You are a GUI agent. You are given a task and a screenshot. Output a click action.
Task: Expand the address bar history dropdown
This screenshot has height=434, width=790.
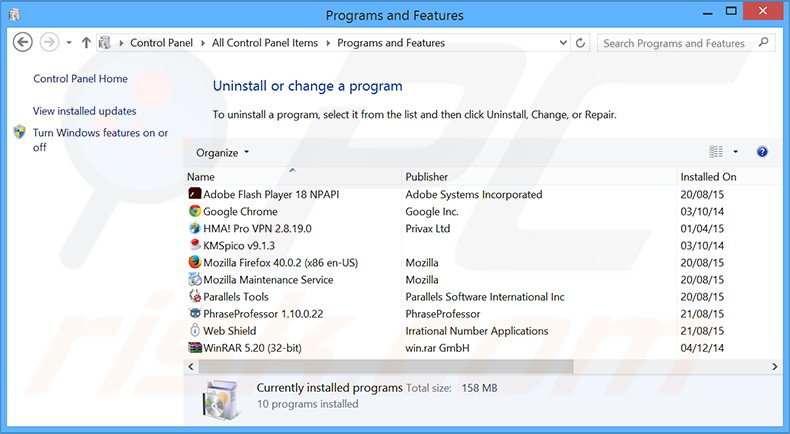(563, 43)
